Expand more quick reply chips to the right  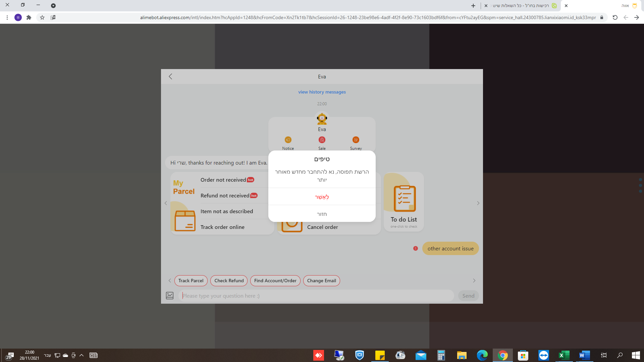click(x=474, y=281)
